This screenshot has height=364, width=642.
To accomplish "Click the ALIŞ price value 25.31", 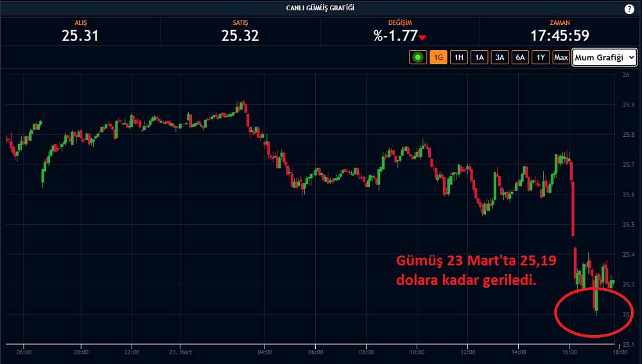I will pos(80,36).
